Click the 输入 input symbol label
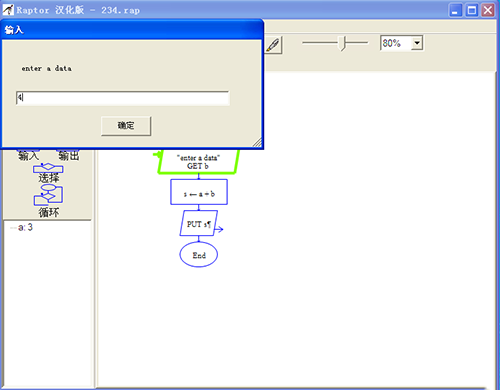Screen dimensions: 500x390 (x=28, y=156)
